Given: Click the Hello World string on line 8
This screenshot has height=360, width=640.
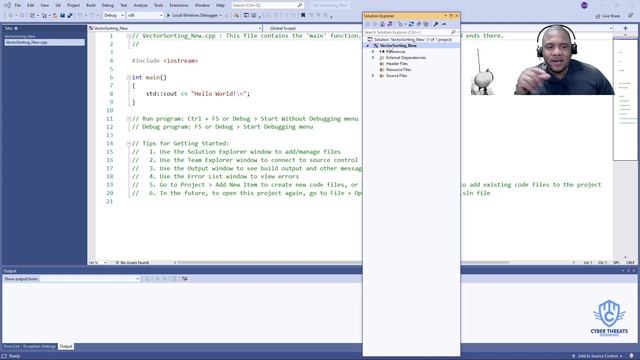Looking at the screenshot, I should pos(220,93).
